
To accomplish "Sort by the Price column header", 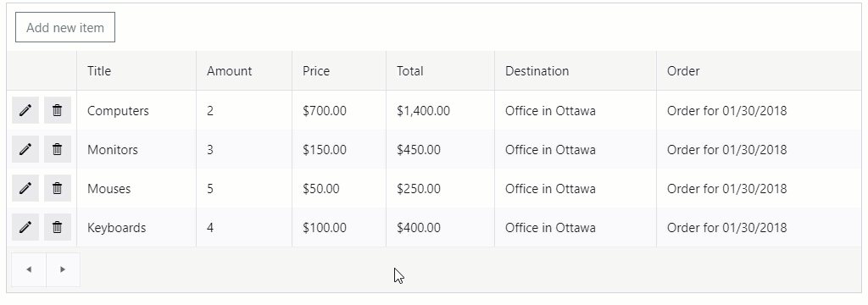I will 339,71.
